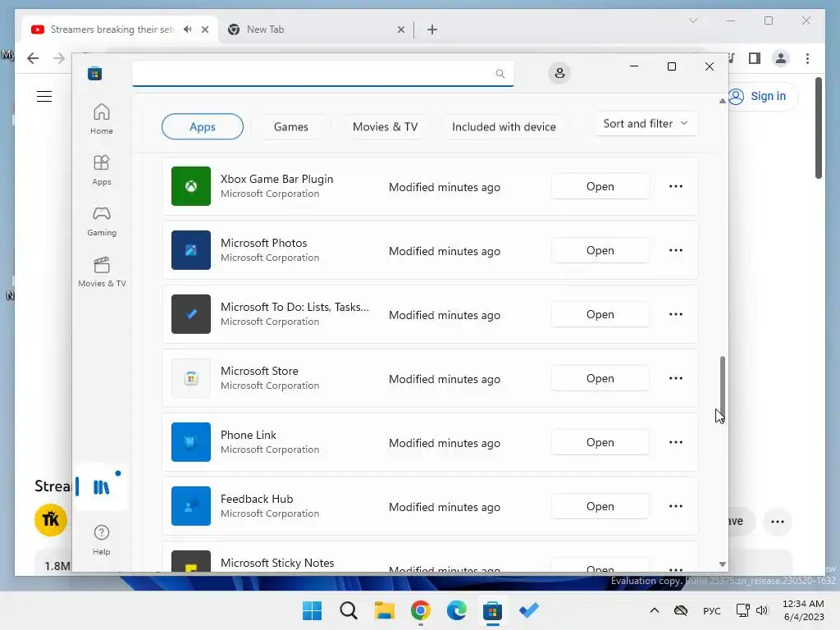Open taskbar Search
840x630 pixels.
click(x=348, y=610)
